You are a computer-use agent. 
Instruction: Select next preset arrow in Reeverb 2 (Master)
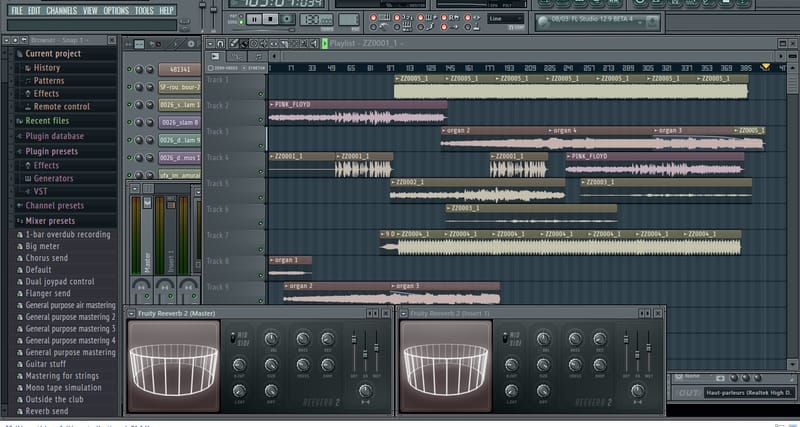coord(376,313)
